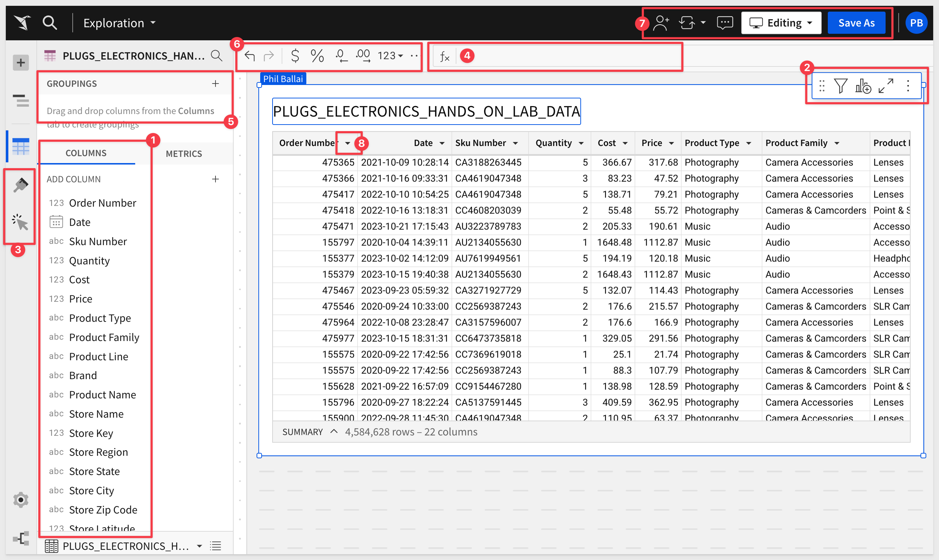Open the Editing mode dropdown

click(x=781, y=23)
